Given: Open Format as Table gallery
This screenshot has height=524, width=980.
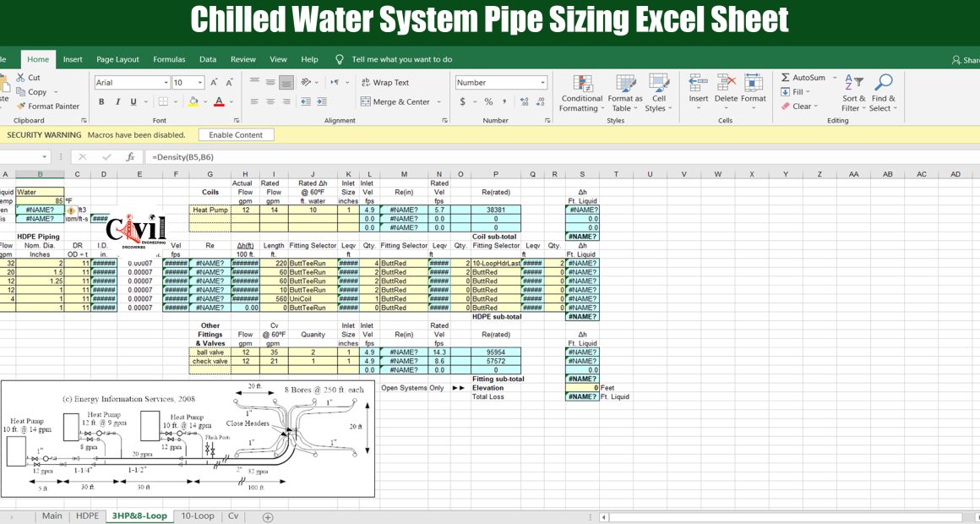Looking at the screenshot, I should pos(625,94).
